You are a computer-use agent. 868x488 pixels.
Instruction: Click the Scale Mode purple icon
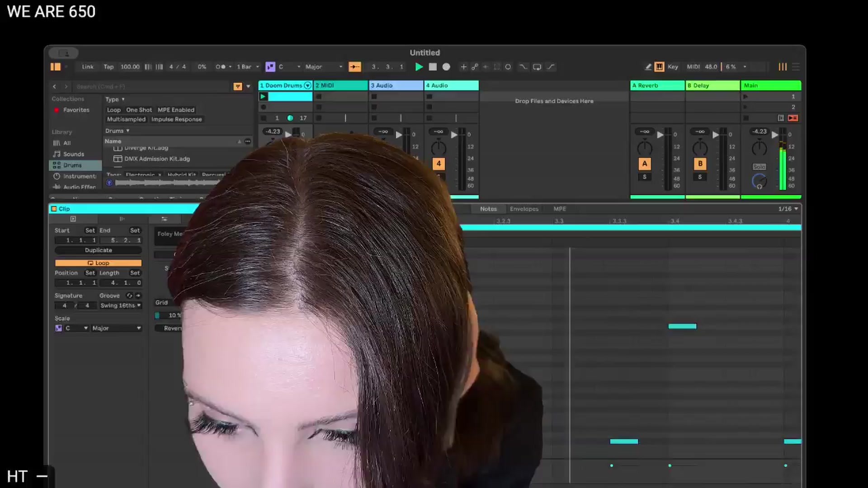270,67
